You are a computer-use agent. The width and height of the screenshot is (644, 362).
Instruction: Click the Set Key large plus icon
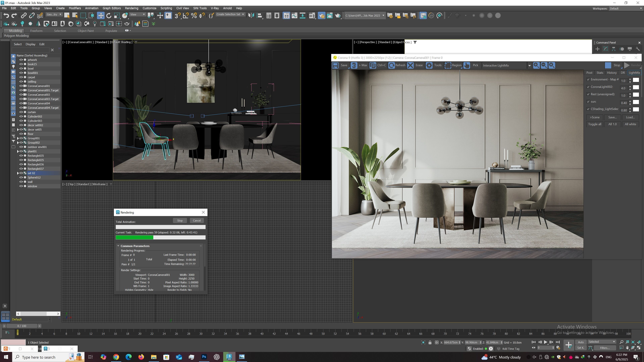[x=569, y=345]
